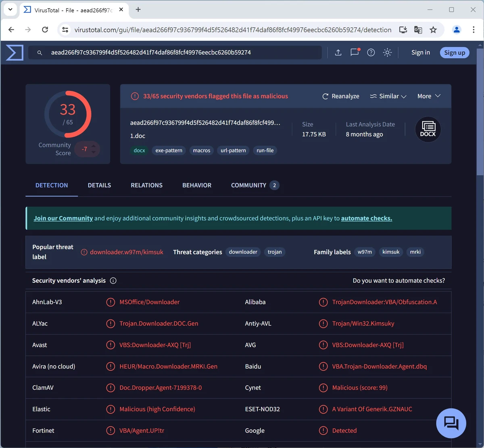Upvote the community score arrow

[x=94, y=146]
